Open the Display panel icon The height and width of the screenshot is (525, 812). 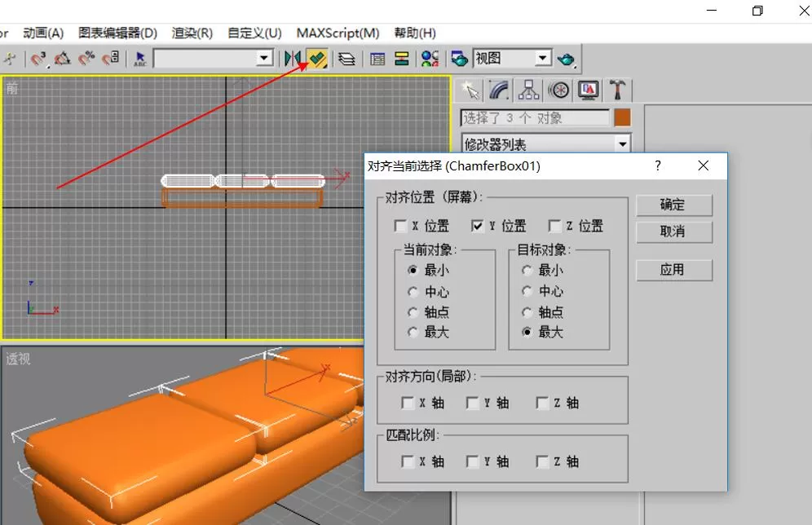589,90
